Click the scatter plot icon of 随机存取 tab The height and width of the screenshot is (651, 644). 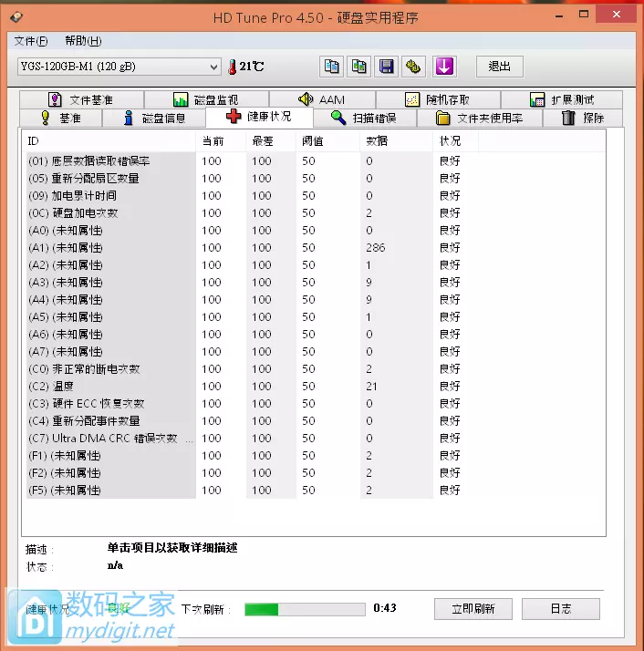point(412,99)
